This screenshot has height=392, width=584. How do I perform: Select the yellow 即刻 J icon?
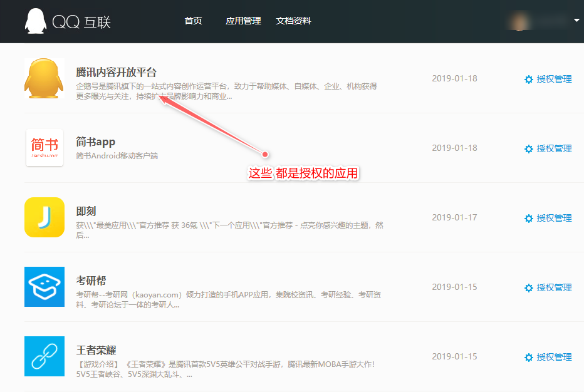(44, 217)
